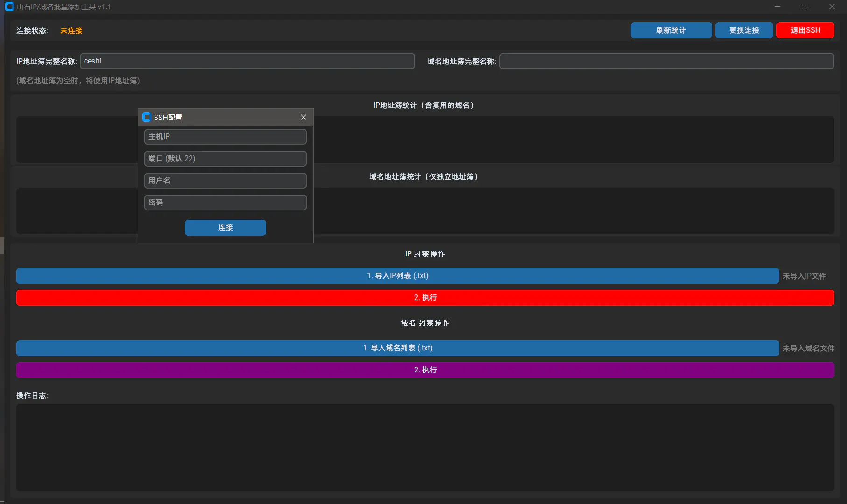Image resolution: width=847 pixels, height=504 pixels.
Task: Click the empty 域名地址簿完整名称 input field
Action: coord(666,61)
